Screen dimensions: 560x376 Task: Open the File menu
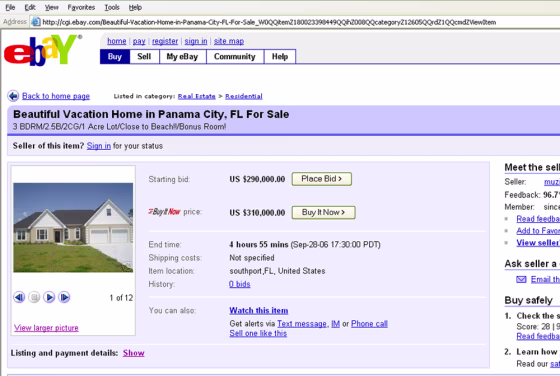10,7
